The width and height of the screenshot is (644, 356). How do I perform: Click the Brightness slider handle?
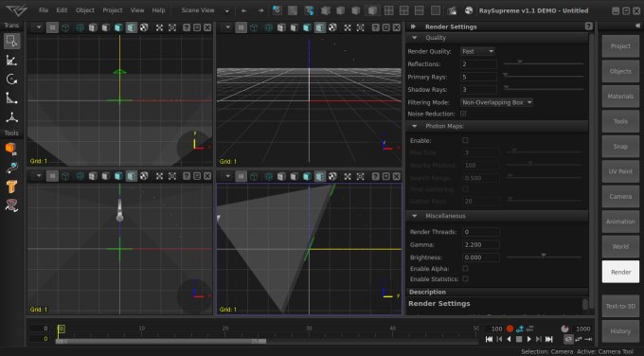[544, 256]
